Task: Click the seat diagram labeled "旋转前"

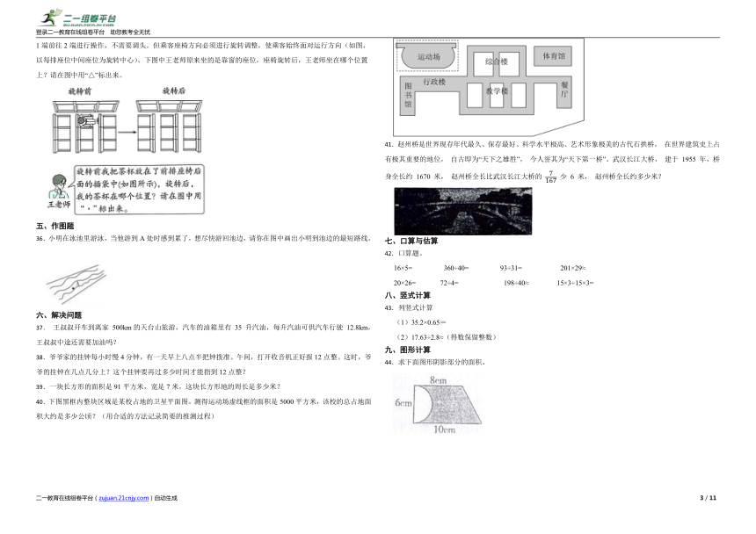Action: point(85,127)
